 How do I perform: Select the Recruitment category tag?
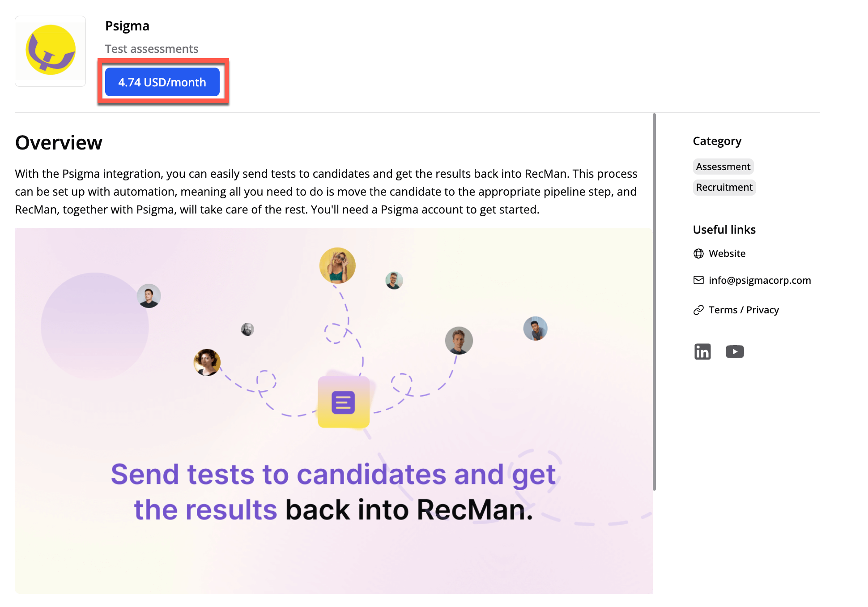pyautogui.click(x=724, y=187)
